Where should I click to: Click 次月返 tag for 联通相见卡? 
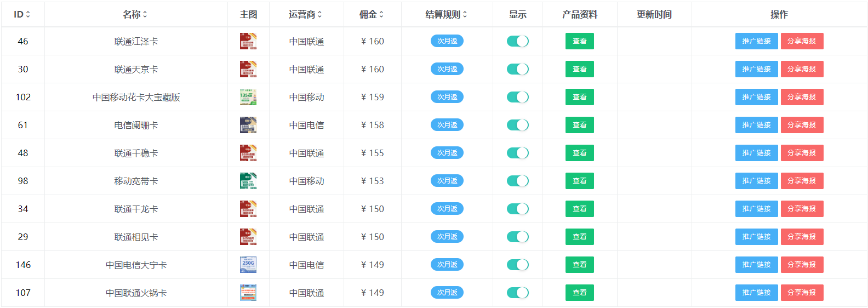(447, 237)
